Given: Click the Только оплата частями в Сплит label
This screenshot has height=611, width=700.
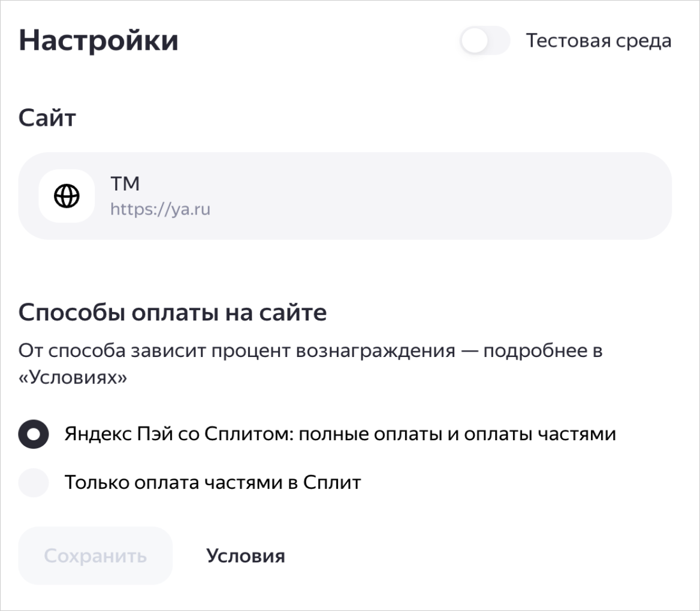Looking at the screenshot, I should tap(213, 482).
